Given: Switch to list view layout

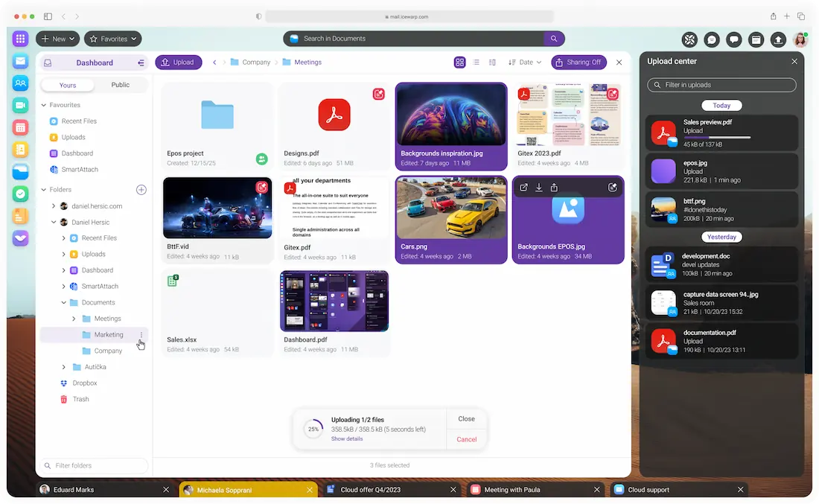Looking at the screenshot, I should click(476, 62).
